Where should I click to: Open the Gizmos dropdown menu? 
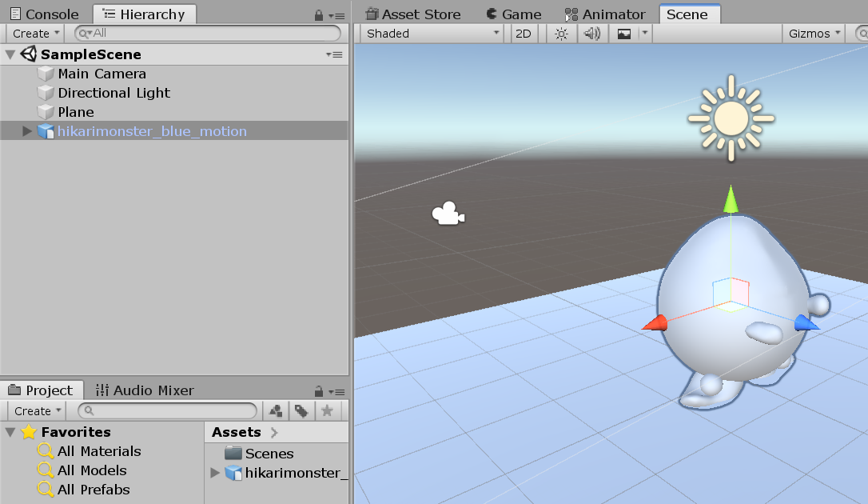pos(812,33)
